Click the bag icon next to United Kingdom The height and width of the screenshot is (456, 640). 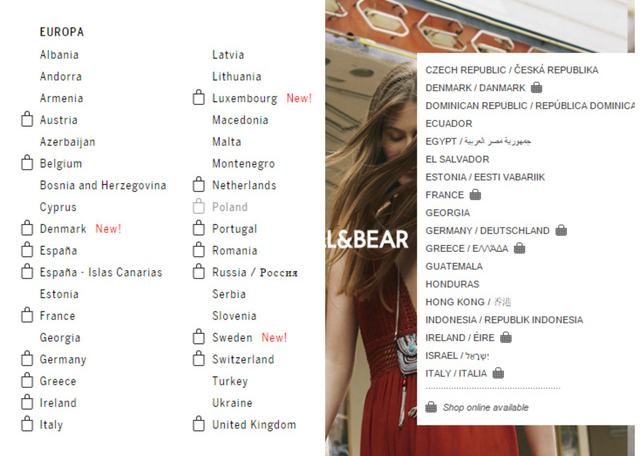[199, 424]
